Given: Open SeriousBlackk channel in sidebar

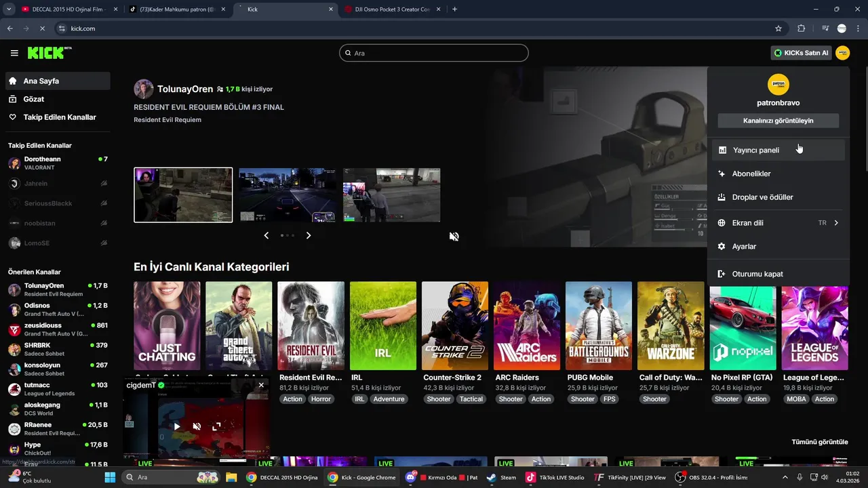Looking at the screenshot, I should pos(57,203).
